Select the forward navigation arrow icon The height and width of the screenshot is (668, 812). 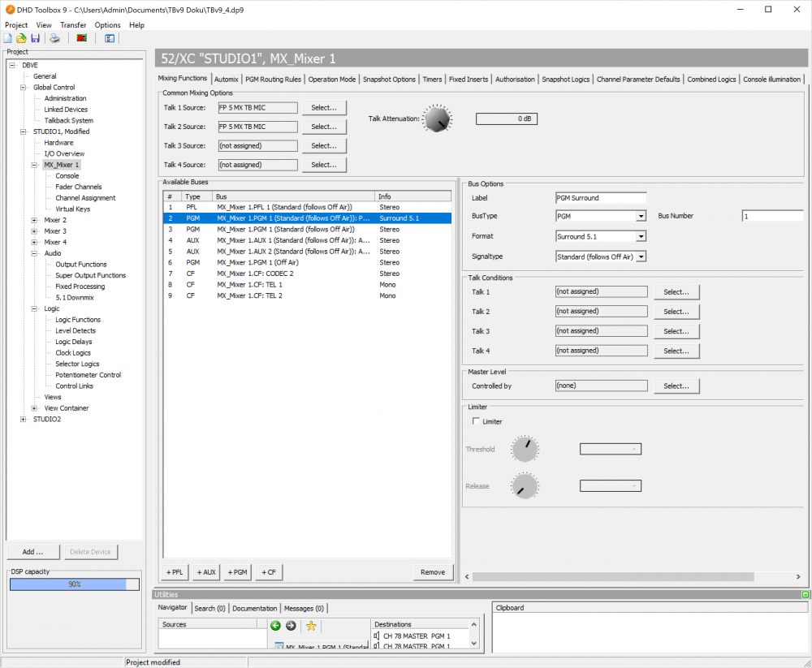click(291, 626)
